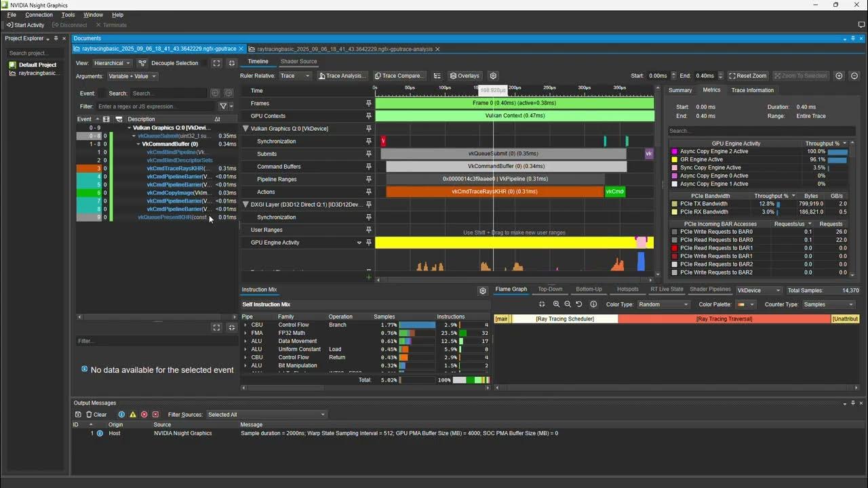Viewport: 868px width, 488px height.
Task: Click the flame graph reset undo icon
Action: click(x=579, y=304)
